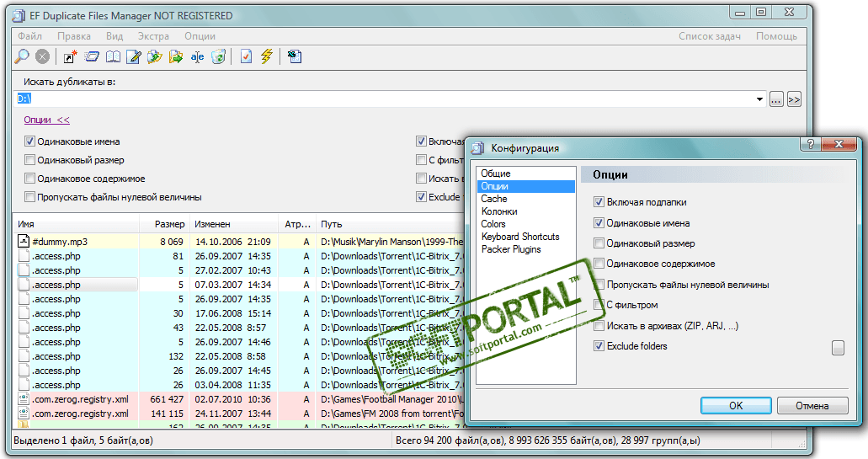Click the create shortcut toolbar icon
Viewport: 868px width, 459px height.
tap(71, 56)
